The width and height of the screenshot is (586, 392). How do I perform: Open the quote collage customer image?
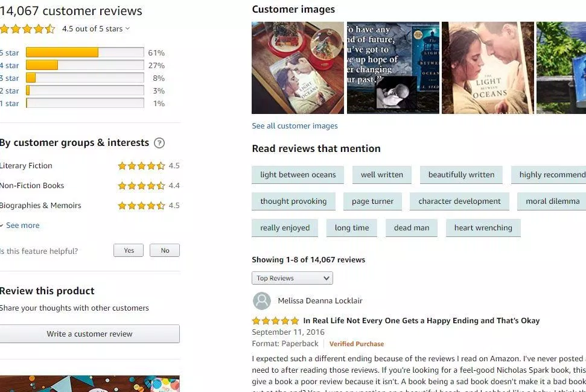coord(393,68)
